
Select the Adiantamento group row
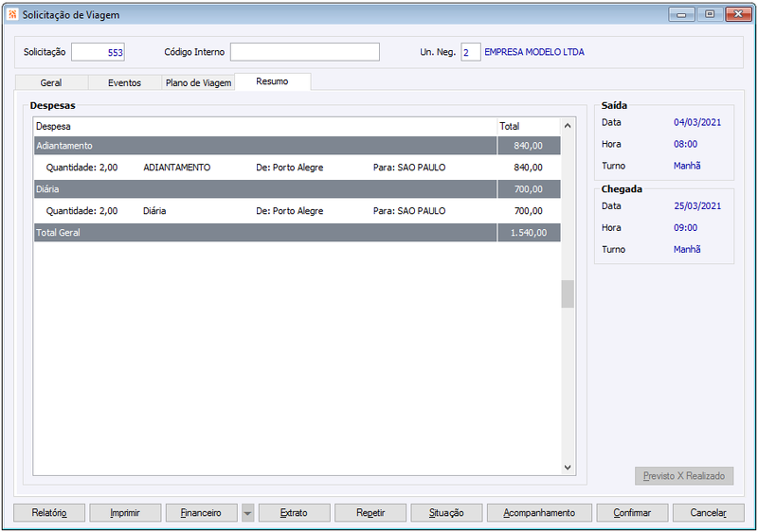(x=298, y=146)
